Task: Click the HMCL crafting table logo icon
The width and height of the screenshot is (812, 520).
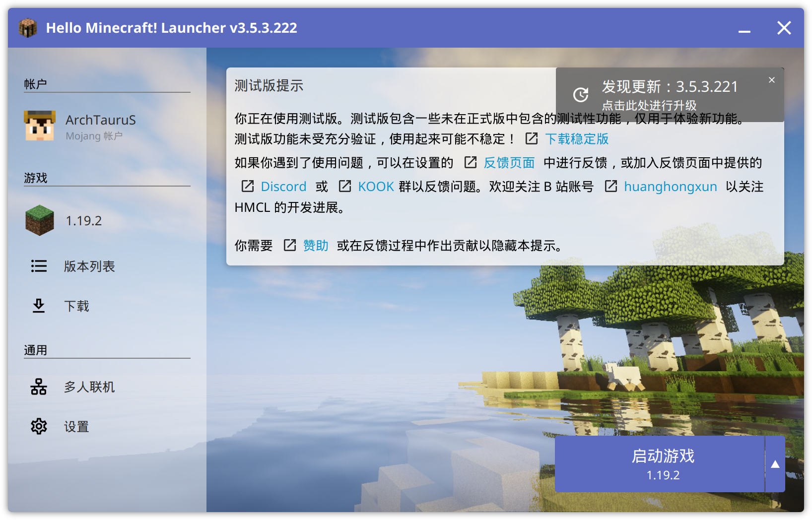Action: (28, 28)
